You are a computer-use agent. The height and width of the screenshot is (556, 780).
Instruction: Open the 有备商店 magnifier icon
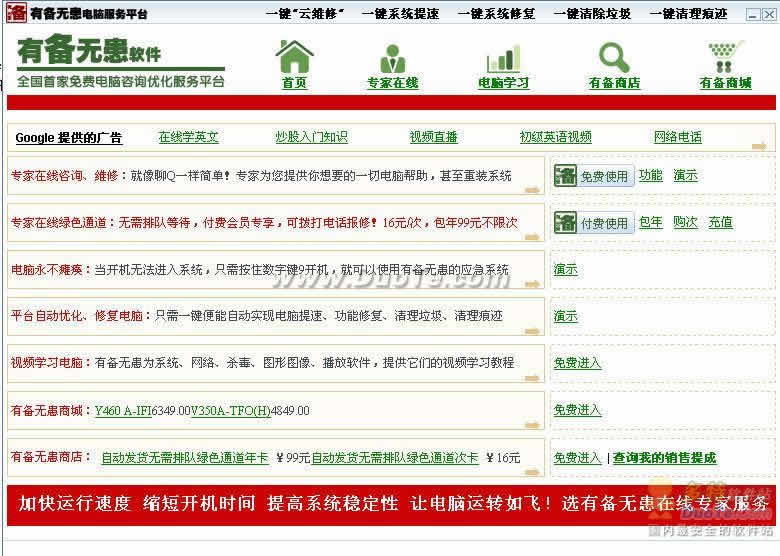pos(614,66)
